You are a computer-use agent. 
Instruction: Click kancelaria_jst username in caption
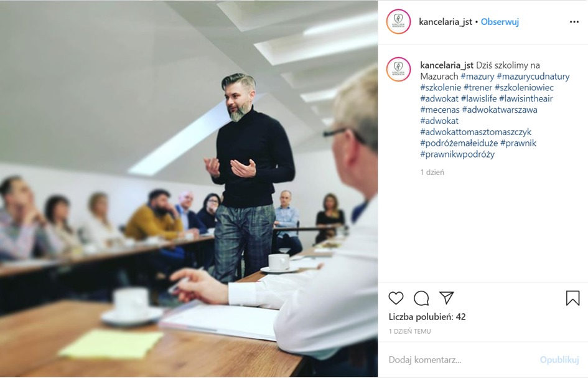tap(447, 65)
